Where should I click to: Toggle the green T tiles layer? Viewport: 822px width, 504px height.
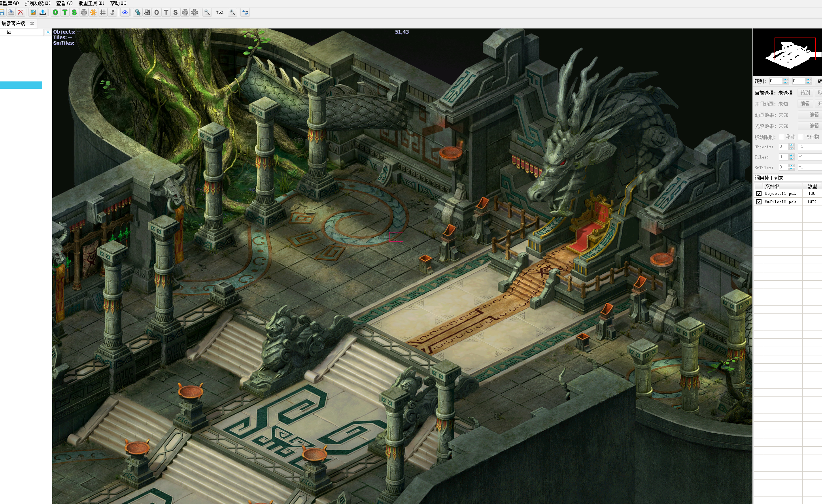tap(65, 12)
